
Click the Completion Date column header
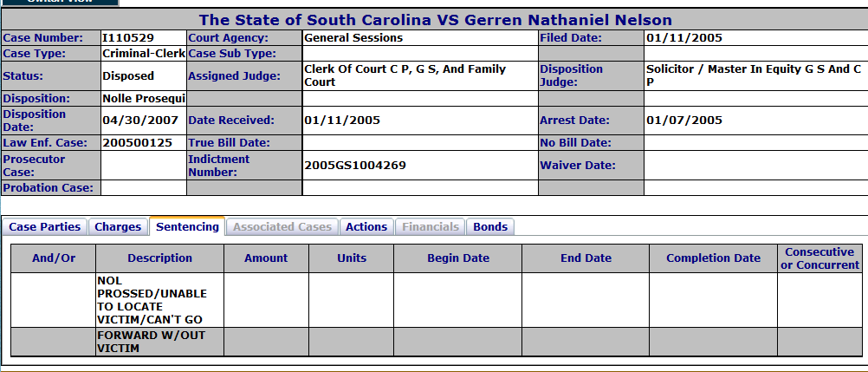coord(713,258)
